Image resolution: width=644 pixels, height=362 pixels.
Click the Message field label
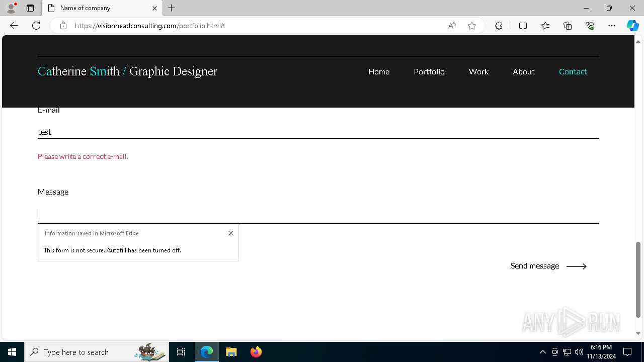pyautogui.click(x=53, y=192)
